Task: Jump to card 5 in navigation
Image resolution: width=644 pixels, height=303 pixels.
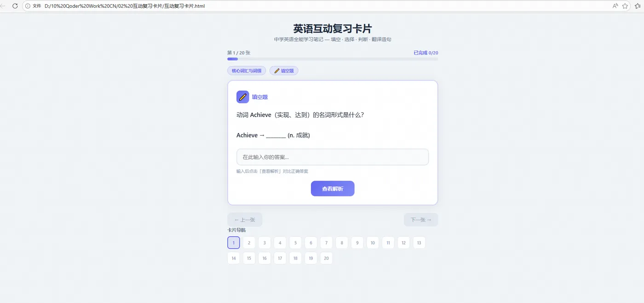Action: tap(295, 243)
